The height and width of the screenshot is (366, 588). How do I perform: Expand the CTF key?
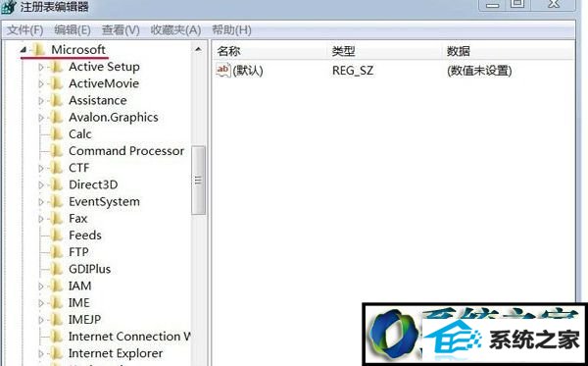click(x=41, y=168)
